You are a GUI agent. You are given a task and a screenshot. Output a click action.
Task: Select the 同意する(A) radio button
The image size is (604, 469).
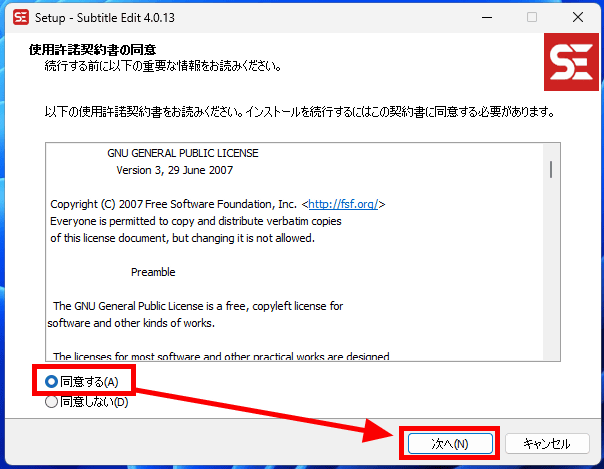(51, 382)
